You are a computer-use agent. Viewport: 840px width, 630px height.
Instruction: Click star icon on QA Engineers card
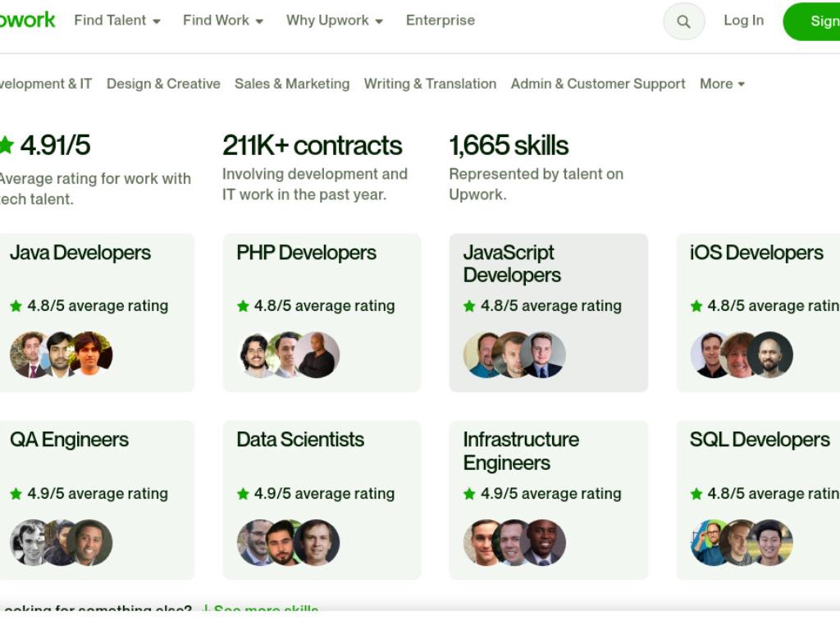(16, 494)
